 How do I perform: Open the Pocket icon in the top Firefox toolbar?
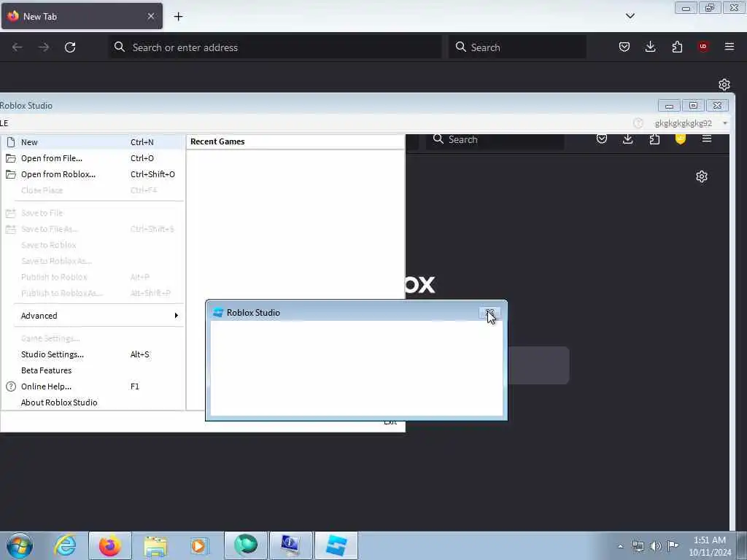pyautogui.click(x=624, y=47)
